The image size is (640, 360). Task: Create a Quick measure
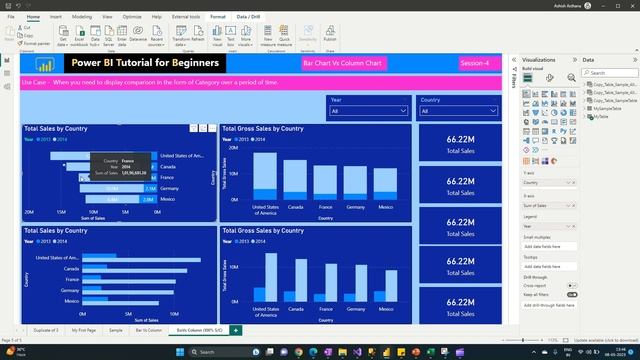[x=284, y=36]
